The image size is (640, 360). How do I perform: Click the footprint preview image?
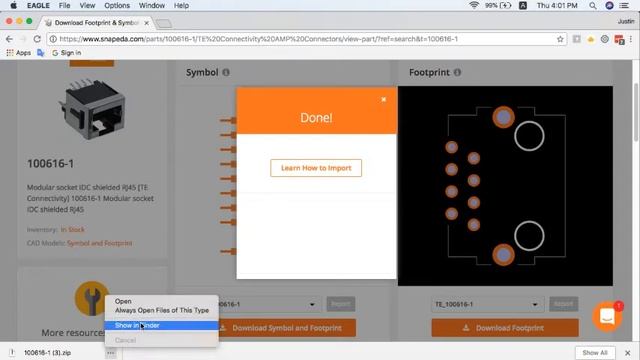pyautogui.click(x=505, y=186)
